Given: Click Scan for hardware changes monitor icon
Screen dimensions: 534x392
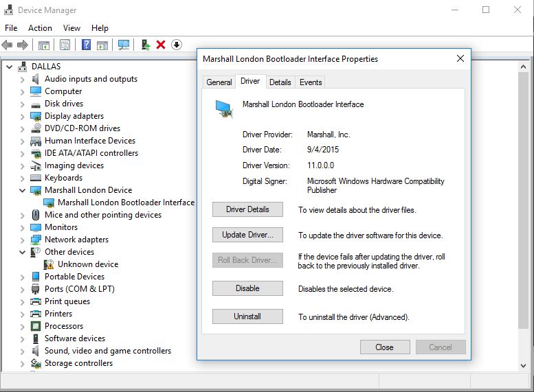Looking at the screenshot, I should [124, 45].
